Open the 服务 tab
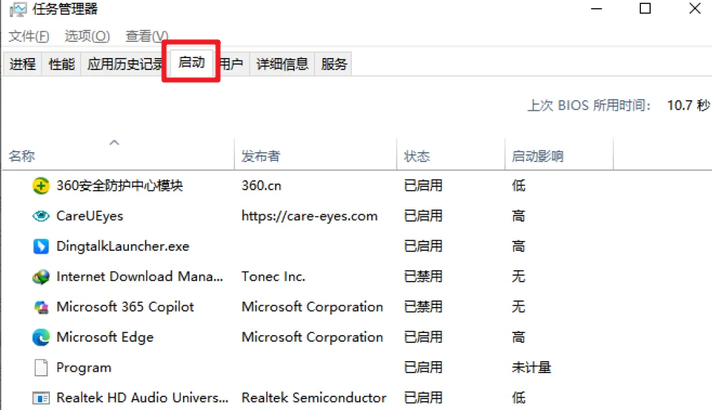The image size is (712, 410). pyautogui.click(x=333, y=64)
